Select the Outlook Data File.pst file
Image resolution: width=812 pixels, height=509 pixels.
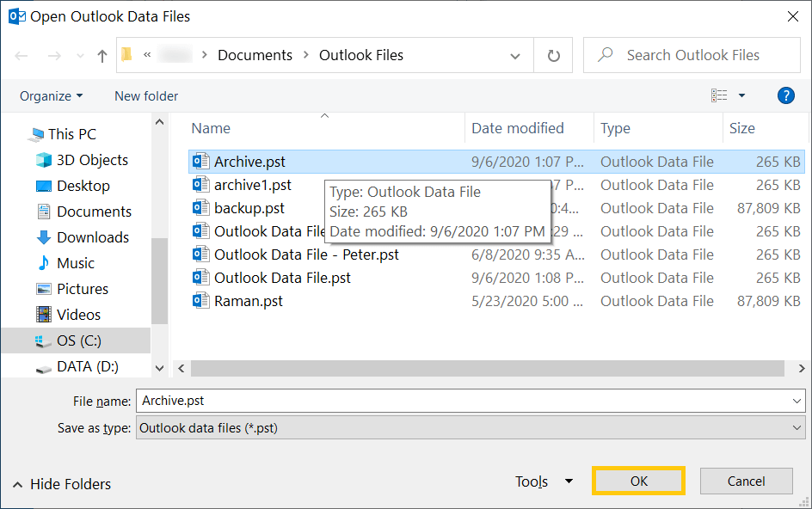click(x=282, y=278)
